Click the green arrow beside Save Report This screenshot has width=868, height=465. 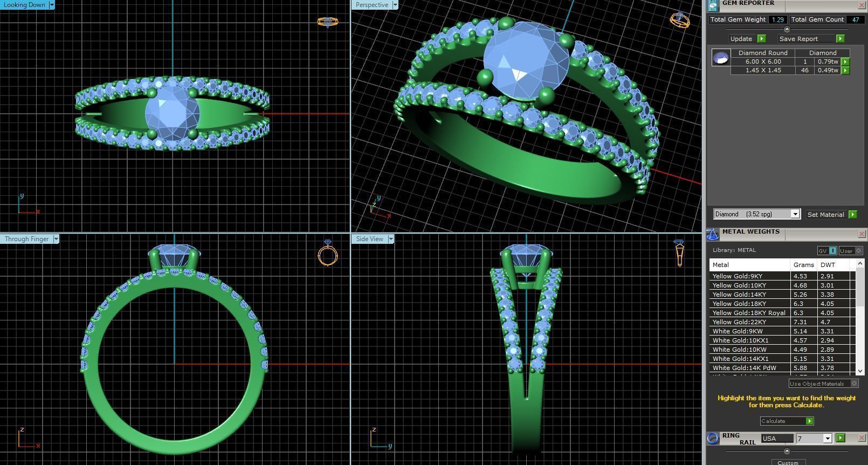(x=840, y=39)
